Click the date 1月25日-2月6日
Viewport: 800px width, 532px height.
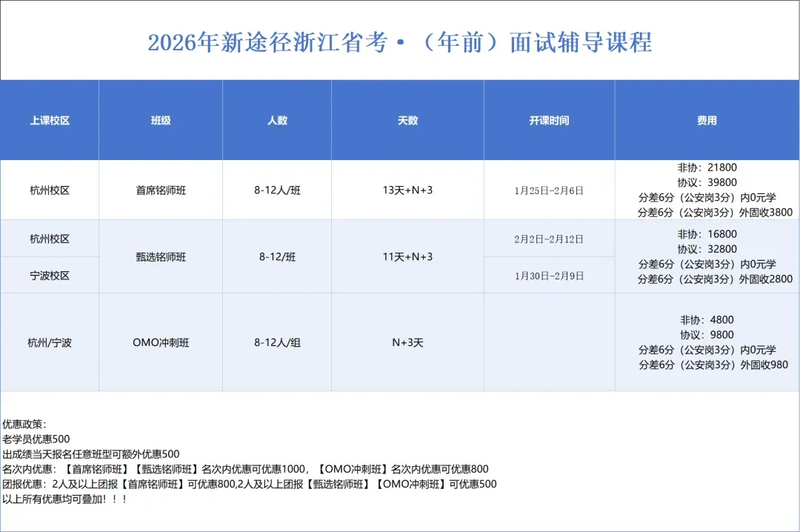(549, 190)
